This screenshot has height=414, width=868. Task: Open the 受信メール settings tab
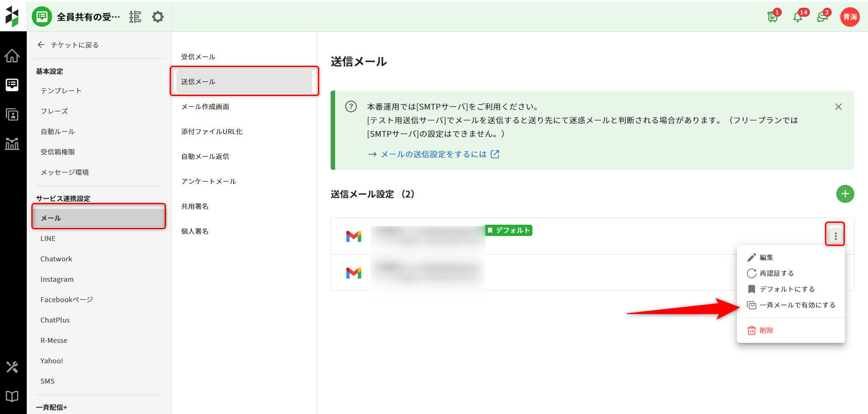(198, 57)
